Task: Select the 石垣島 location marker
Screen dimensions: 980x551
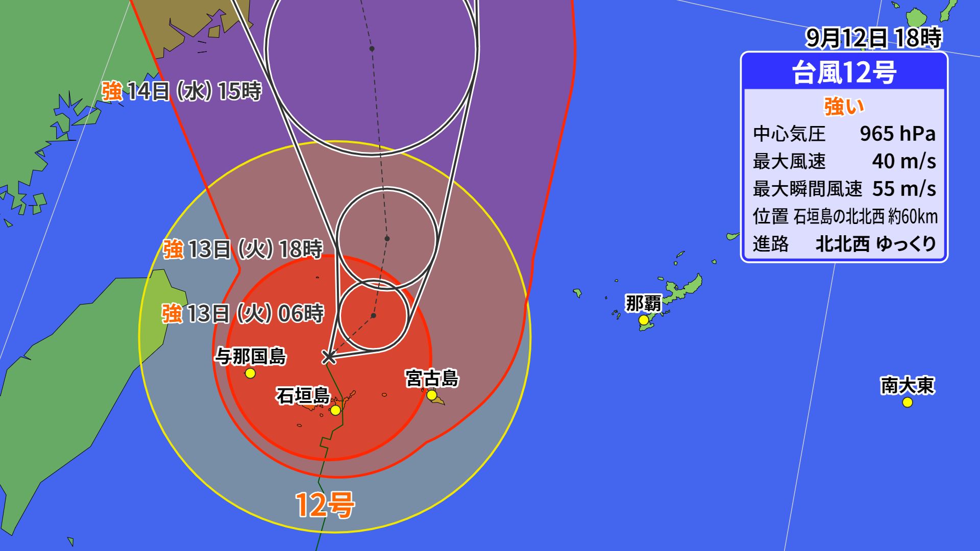Action: pyautogui.click(x=334, y=411)
